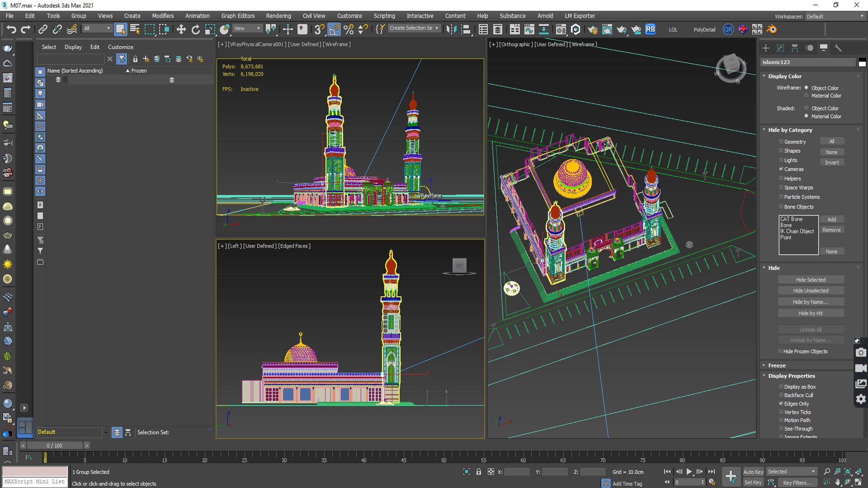Screen dimensions: 868x488
Task: Open the Customize menu in menu bar
Action: (x=349, y=16)
